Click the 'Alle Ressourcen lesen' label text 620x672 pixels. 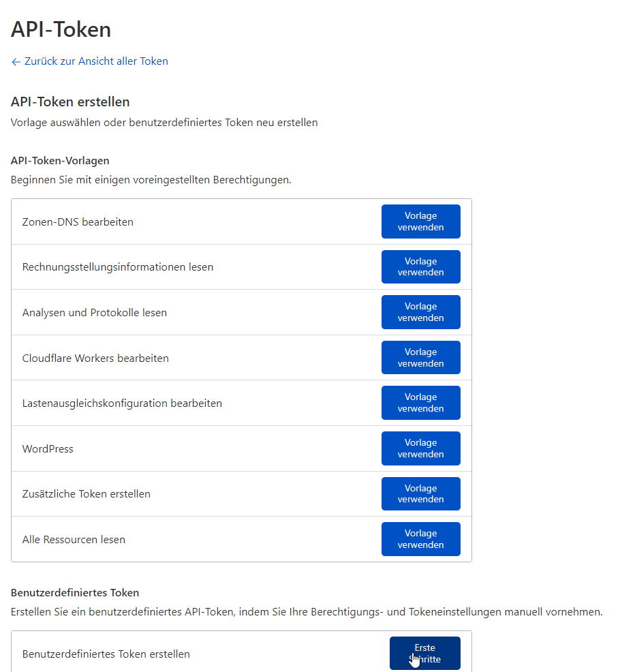pos(74,540)
